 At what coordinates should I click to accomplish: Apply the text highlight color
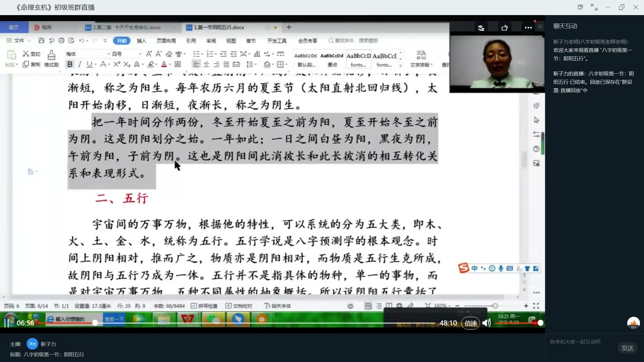(150, 64)
